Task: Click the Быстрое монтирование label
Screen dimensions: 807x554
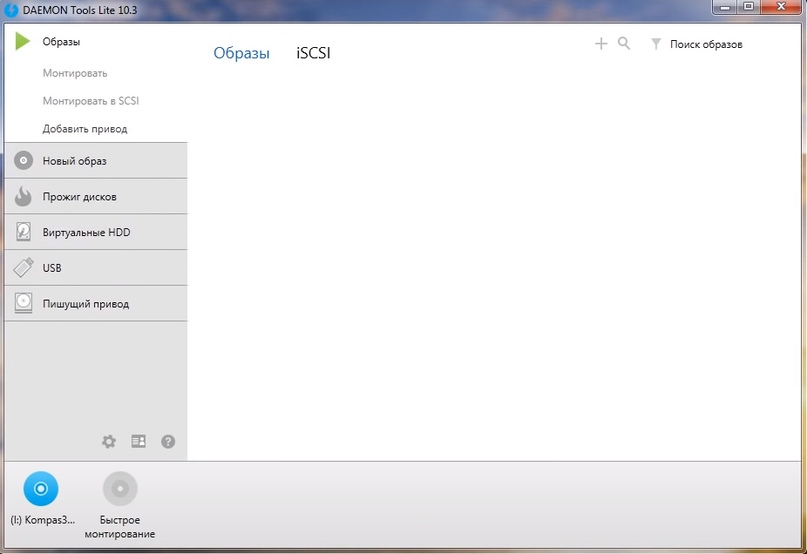Action: click(120, 527)
